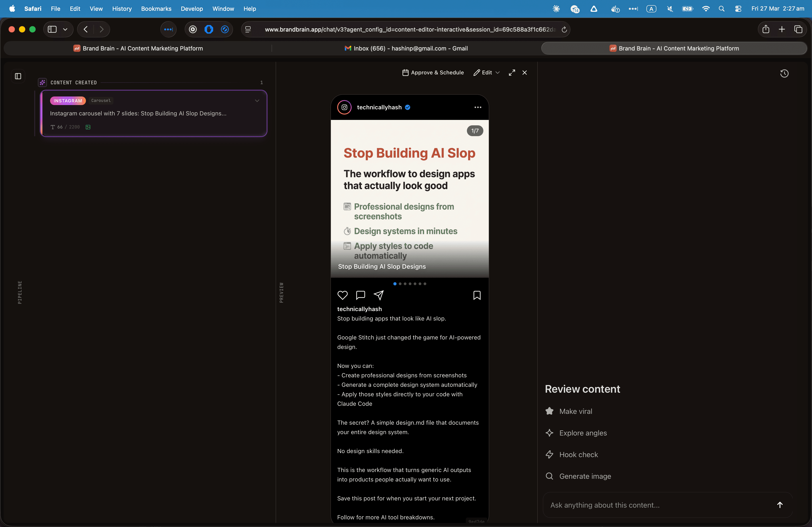The image size is (812, 527).
Task: Open Wi-Fi status menu
Action: (x=706, y=9)
